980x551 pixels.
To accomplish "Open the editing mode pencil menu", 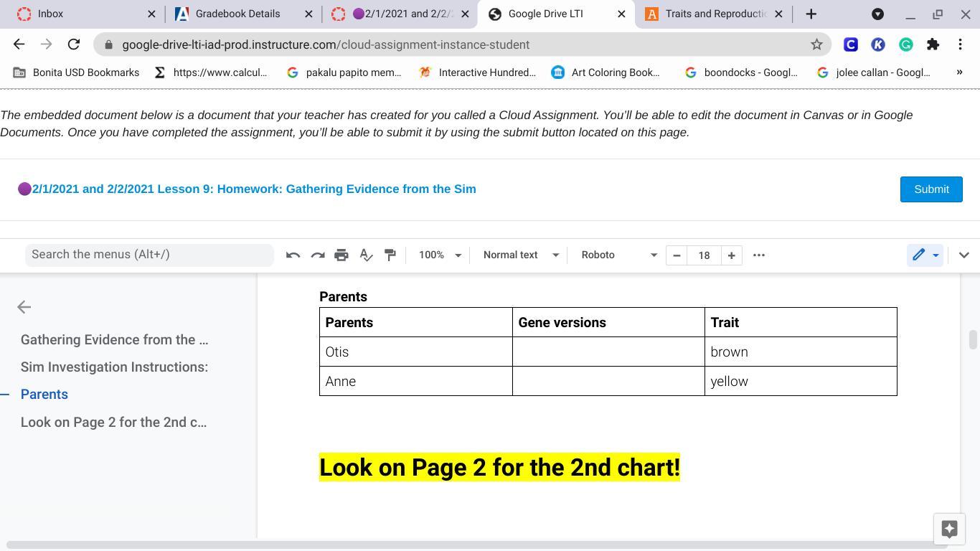I will coord(925,255).
